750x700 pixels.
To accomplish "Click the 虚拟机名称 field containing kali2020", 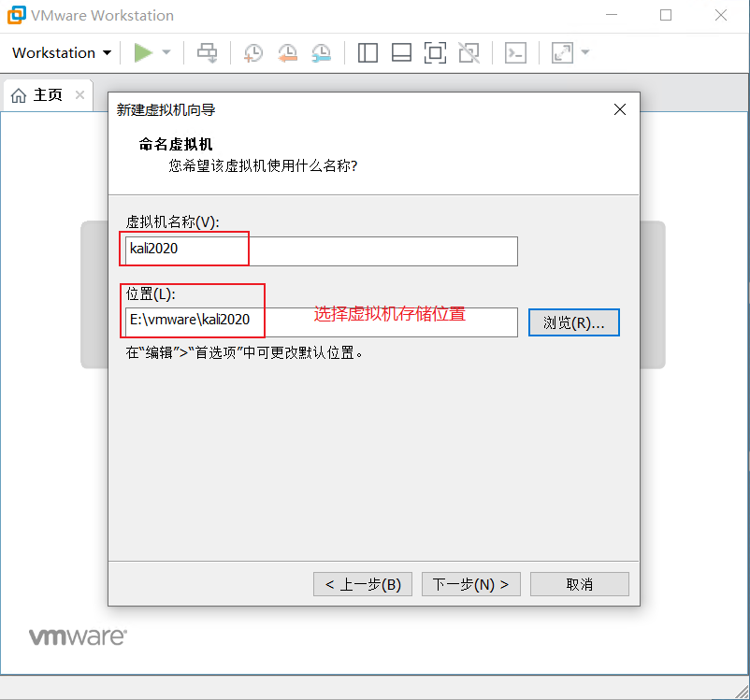I will tap(322, 251).
